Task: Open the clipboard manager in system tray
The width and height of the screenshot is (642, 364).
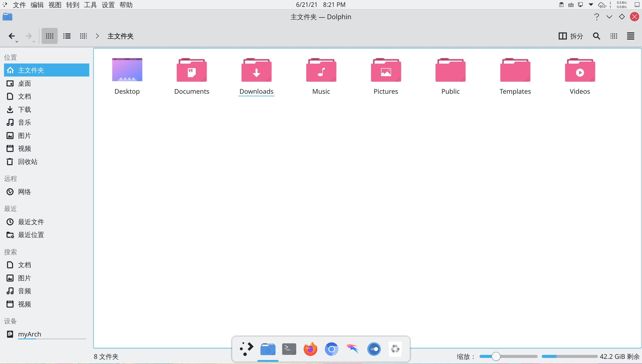Action: (561, 5)
